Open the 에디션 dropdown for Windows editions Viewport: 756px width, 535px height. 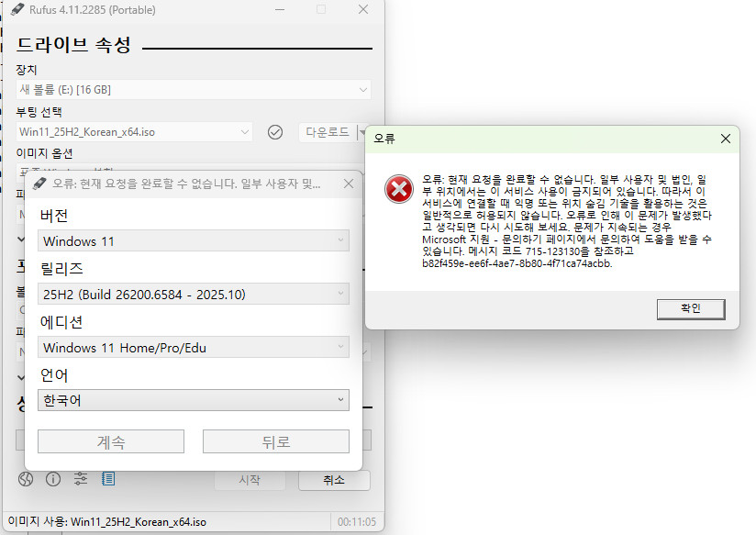pos(193,347)
